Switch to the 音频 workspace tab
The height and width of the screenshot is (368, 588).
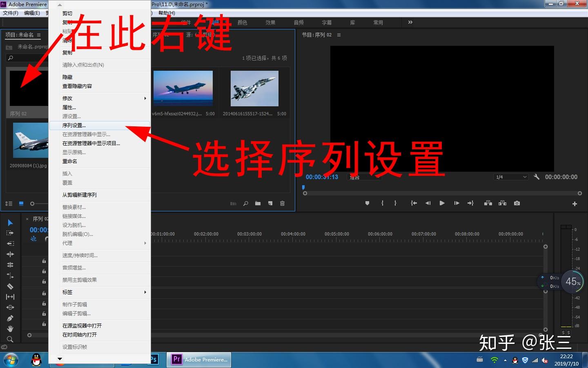click(298, 22)
